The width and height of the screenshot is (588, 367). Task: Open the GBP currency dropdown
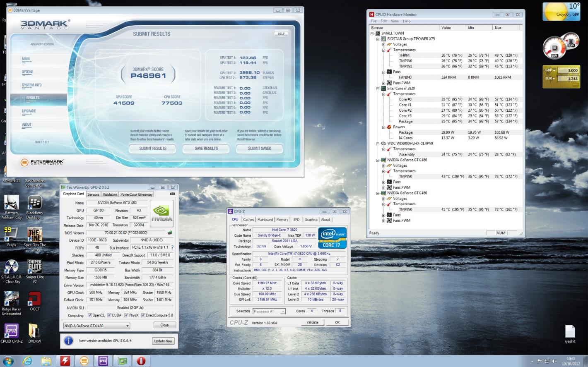(x=550, y=70)
